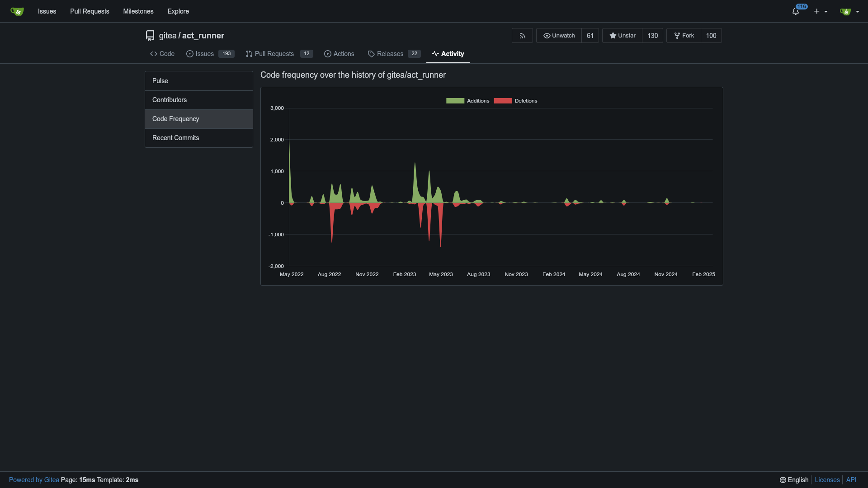This screenshot has height=488, width=868.
Task: Expand the plus create menu
Action: pyautogui.click(x=821, y=11)
